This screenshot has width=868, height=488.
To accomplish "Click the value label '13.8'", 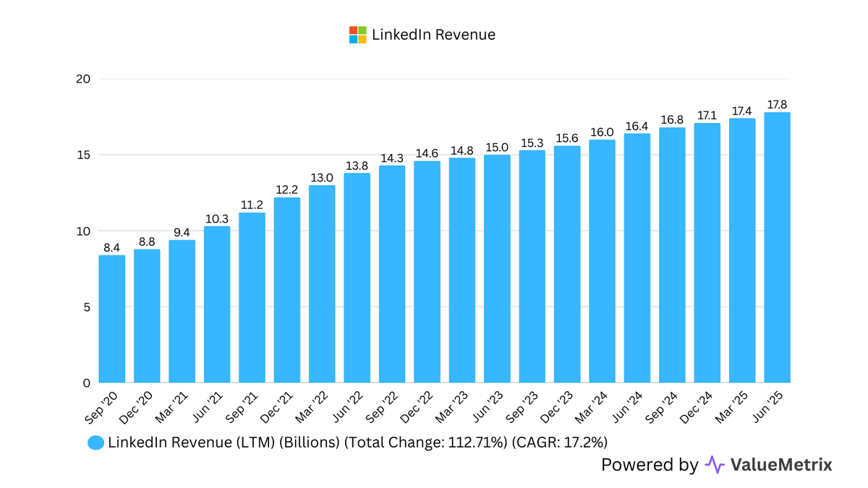I will pyautogui.click(x=357, y=166).
